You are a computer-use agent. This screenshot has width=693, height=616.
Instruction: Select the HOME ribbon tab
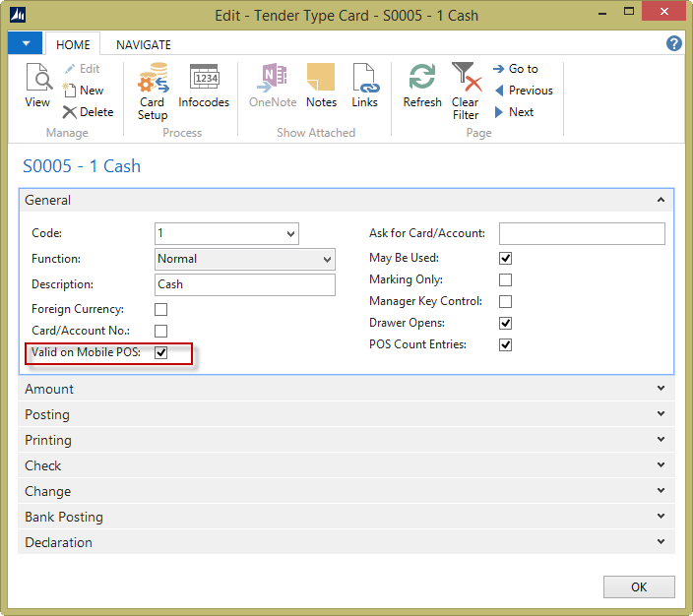point(74,45)
